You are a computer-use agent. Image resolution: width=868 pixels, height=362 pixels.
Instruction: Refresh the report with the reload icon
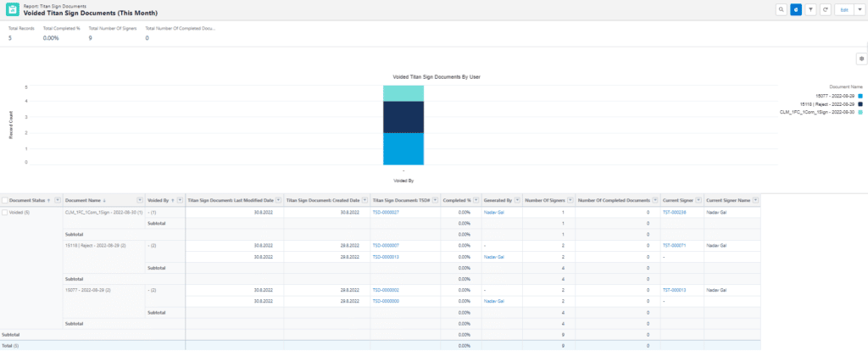point(825,9)
